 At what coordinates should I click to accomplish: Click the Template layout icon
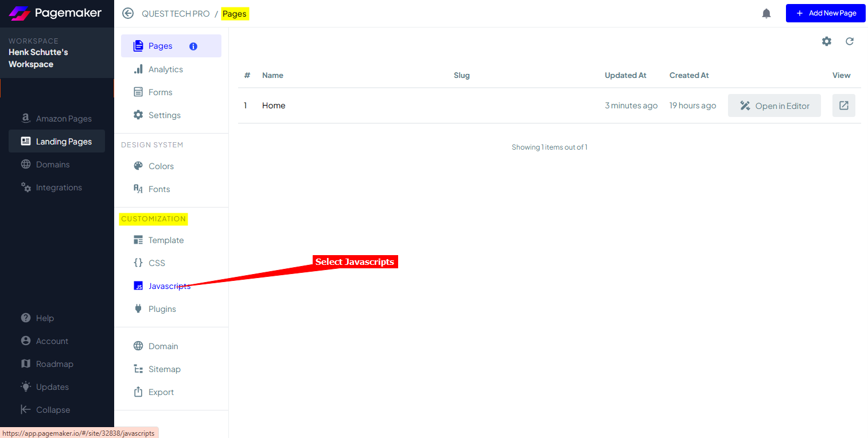(138, 240)
